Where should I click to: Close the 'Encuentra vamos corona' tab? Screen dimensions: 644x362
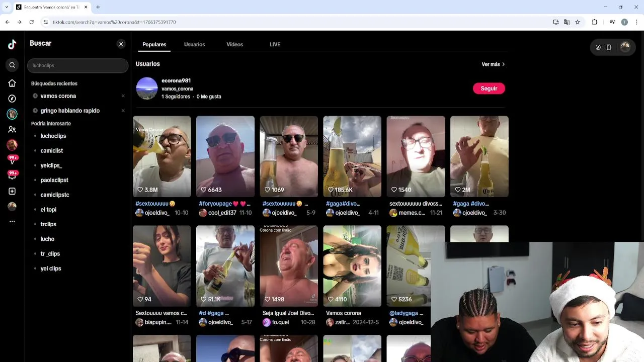tap(86, 7)
